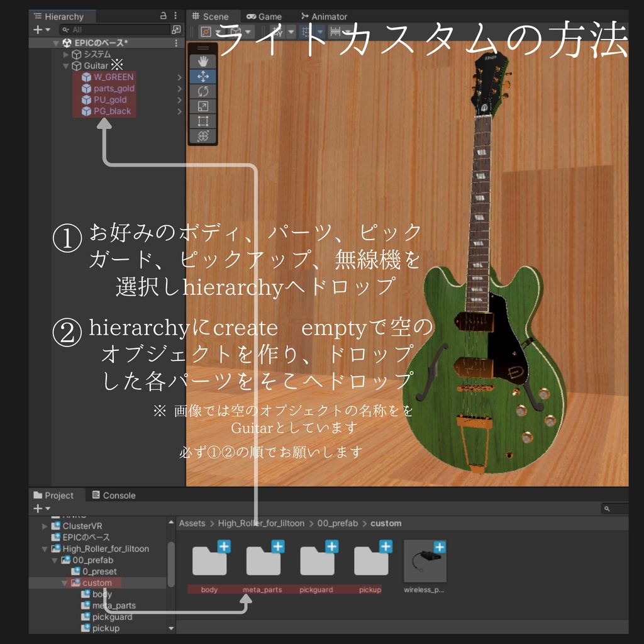Switch to the Game tab
The width and height of the screenshot is (644, 644).
point(264,16)
